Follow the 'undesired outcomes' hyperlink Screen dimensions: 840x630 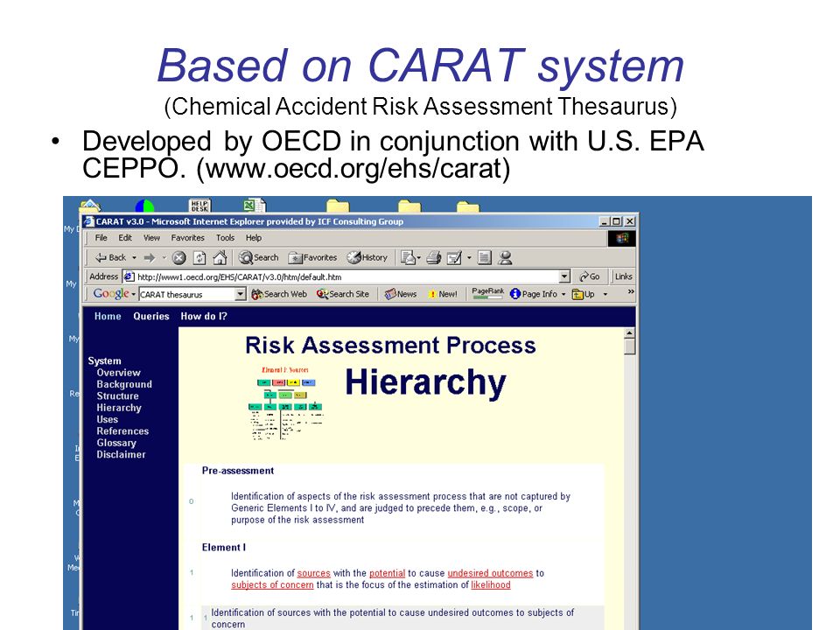pyautogui.click(x=490, y=573)
